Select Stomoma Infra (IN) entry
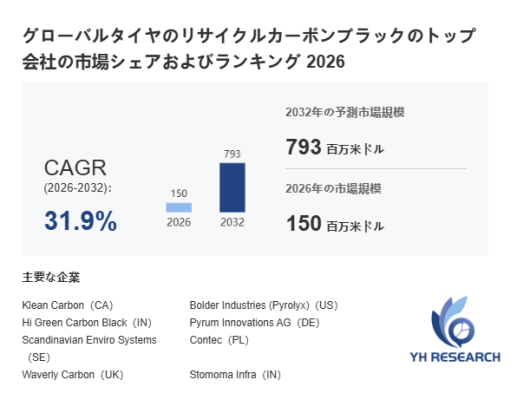The height and width of the screenshot is (400, 510). pos(235,375)
